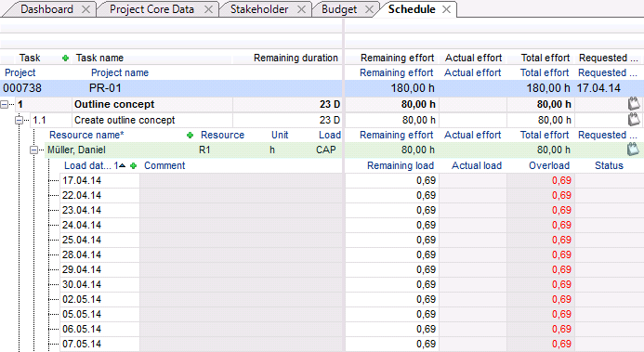
Task: Open the clipboard icon in Müller, Daniel row
Action: coord(633,150)
